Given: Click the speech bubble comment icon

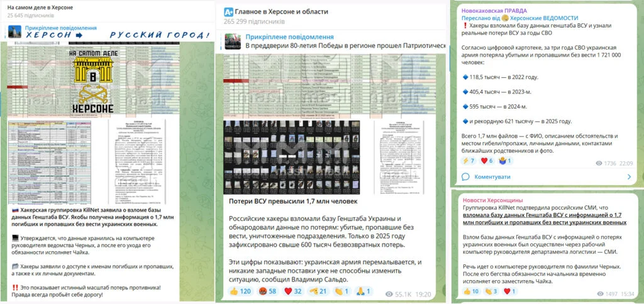Looking at the screenshot, I should 466,176.
